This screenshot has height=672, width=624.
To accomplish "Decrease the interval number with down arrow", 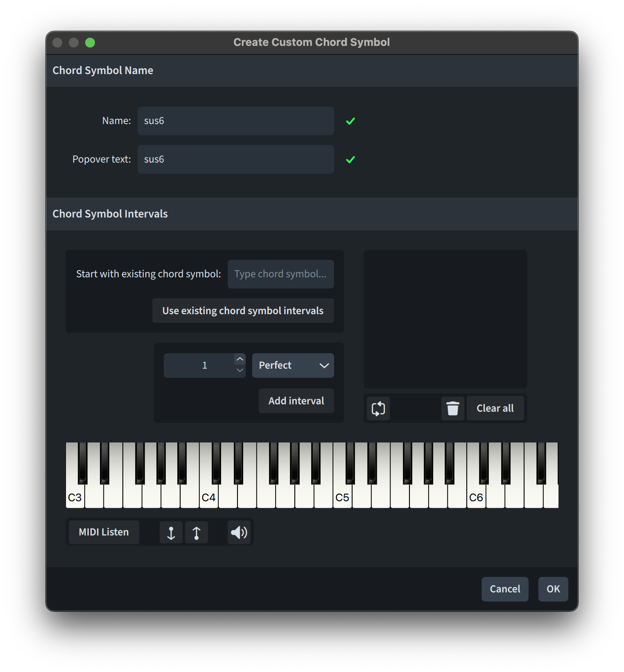I will [240, 371].
